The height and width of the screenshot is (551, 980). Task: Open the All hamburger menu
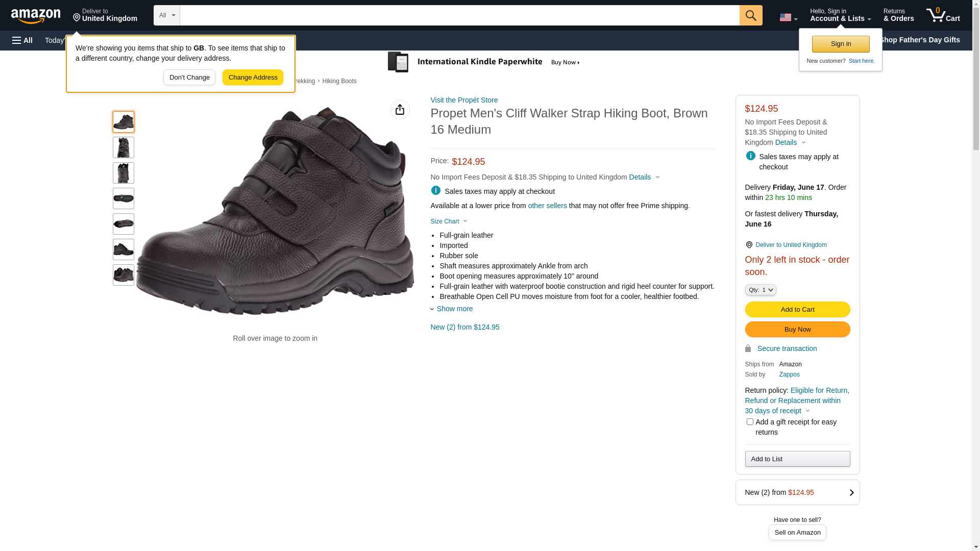22,40
